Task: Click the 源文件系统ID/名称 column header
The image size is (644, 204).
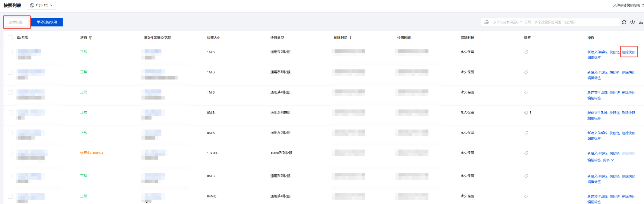Action: click(x=157, y=38)
